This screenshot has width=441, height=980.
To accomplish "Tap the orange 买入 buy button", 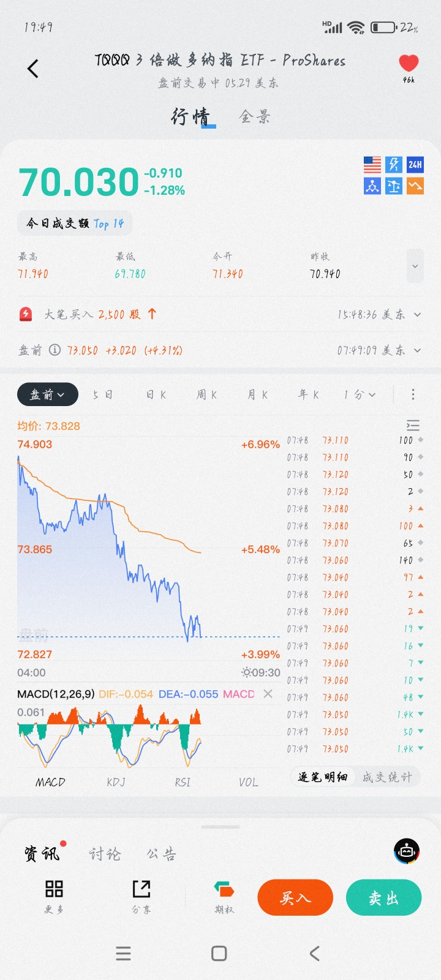I will click(295, 898).
